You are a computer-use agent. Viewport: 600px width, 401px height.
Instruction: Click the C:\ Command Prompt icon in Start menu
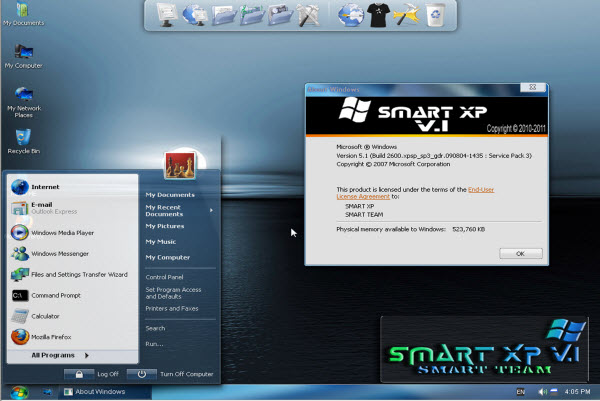tap(20, 295)
